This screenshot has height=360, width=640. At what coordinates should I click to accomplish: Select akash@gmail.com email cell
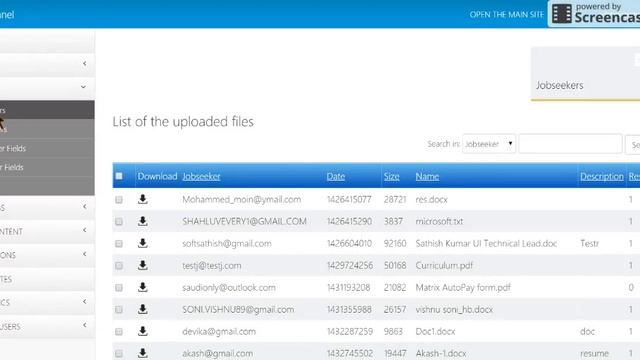tap(218, 353)
